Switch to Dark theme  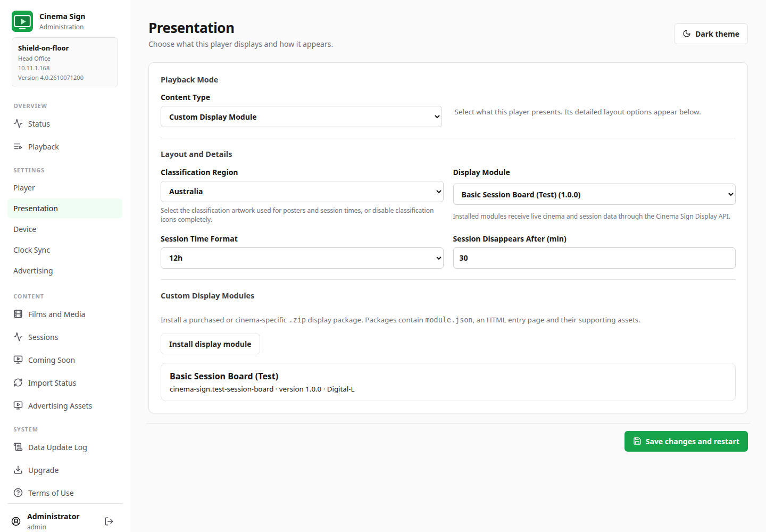click(711, 34)
